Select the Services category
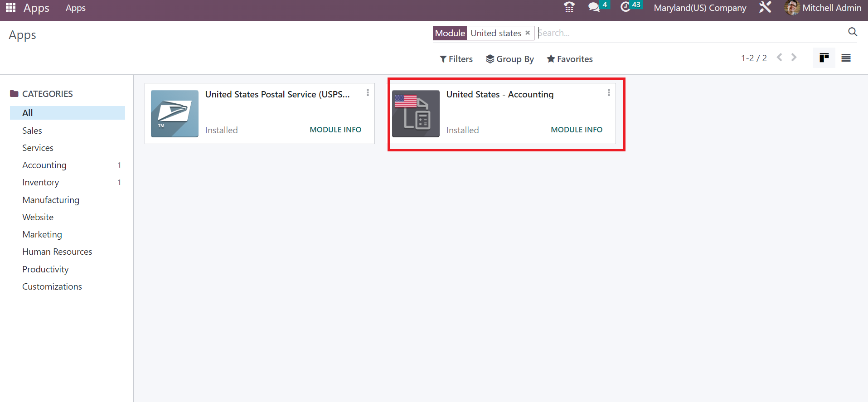Screen dimensions: 868x402 tap(68, 148)
